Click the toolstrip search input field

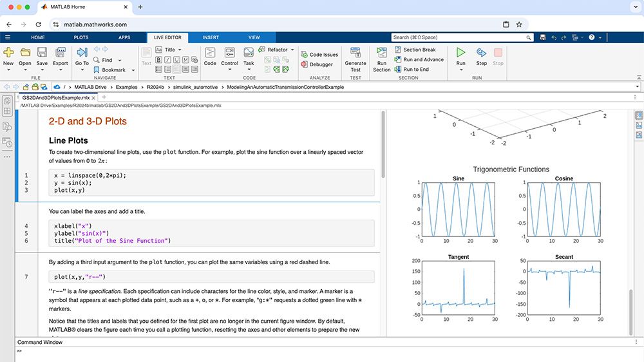[462, 37]
